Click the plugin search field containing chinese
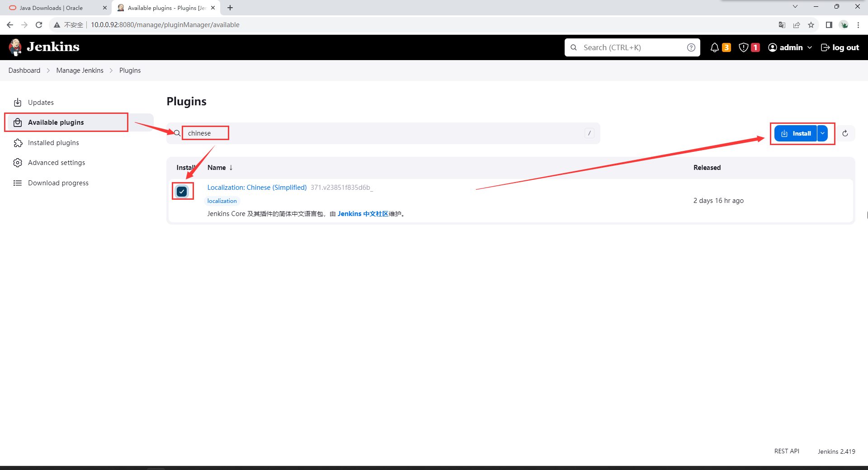This screenshot has height=470, width=868. (383, 133)
